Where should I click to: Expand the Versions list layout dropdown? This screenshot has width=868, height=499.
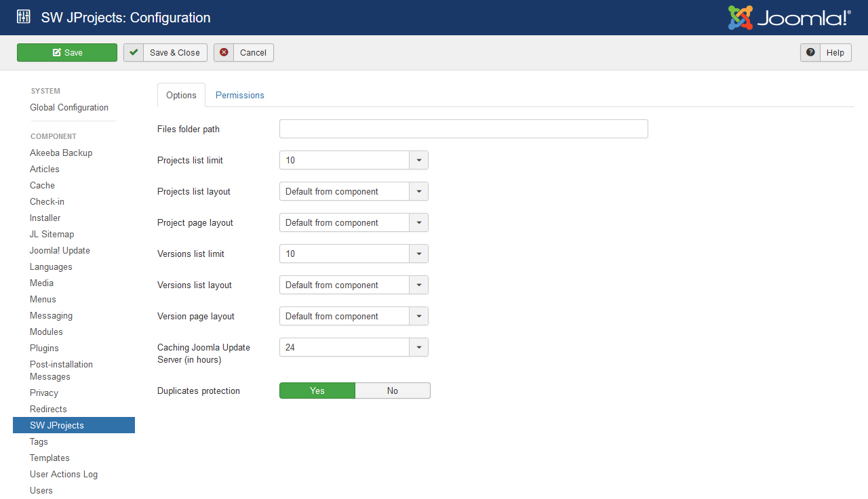coord(354,285)
